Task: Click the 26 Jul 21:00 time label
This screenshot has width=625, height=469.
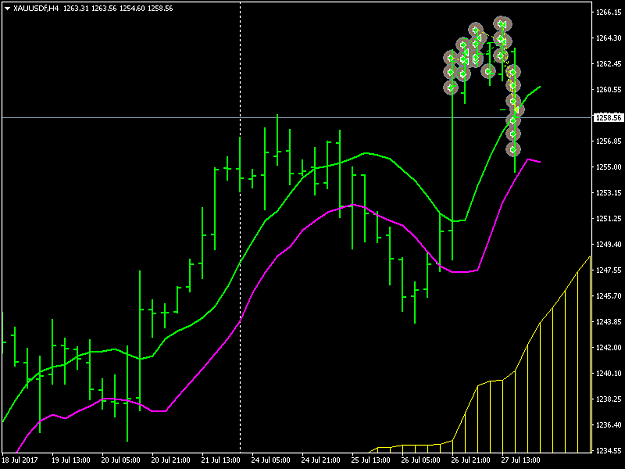Action: click(x=471, y=460)
